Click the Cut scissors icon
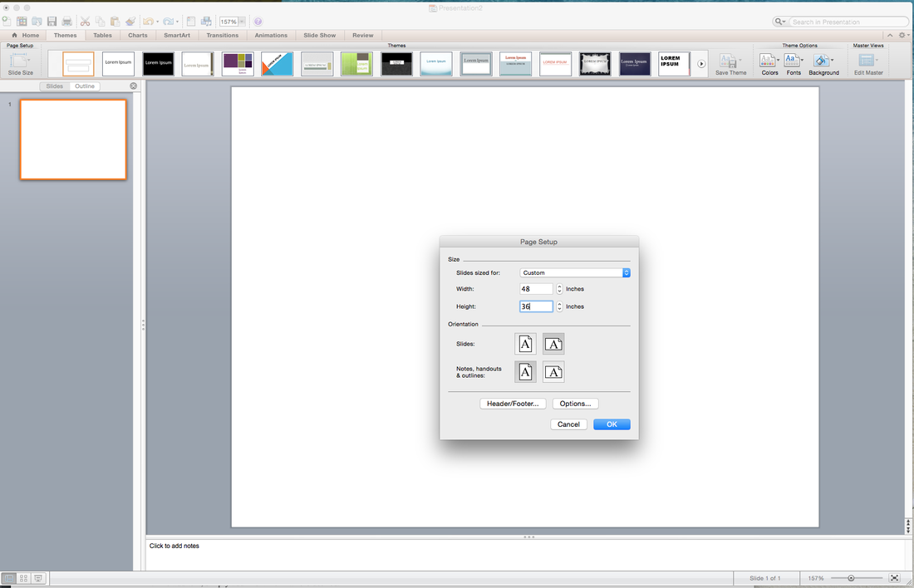 pos(85,21)
